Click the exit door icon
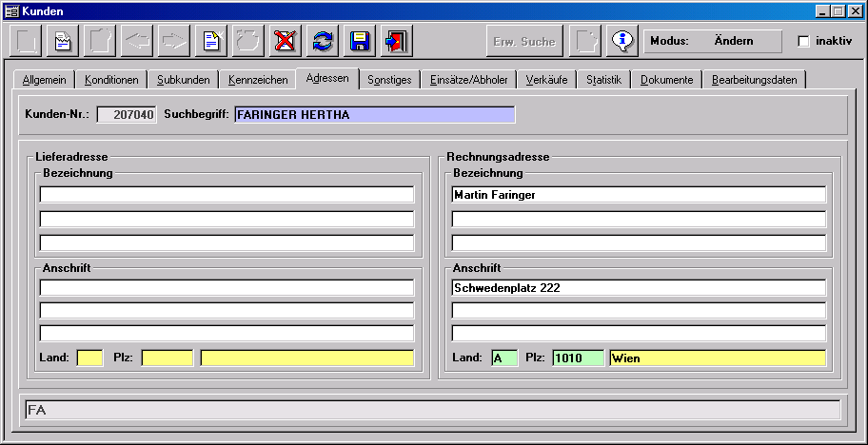This screenshot has height=445, width=868. 397,41
